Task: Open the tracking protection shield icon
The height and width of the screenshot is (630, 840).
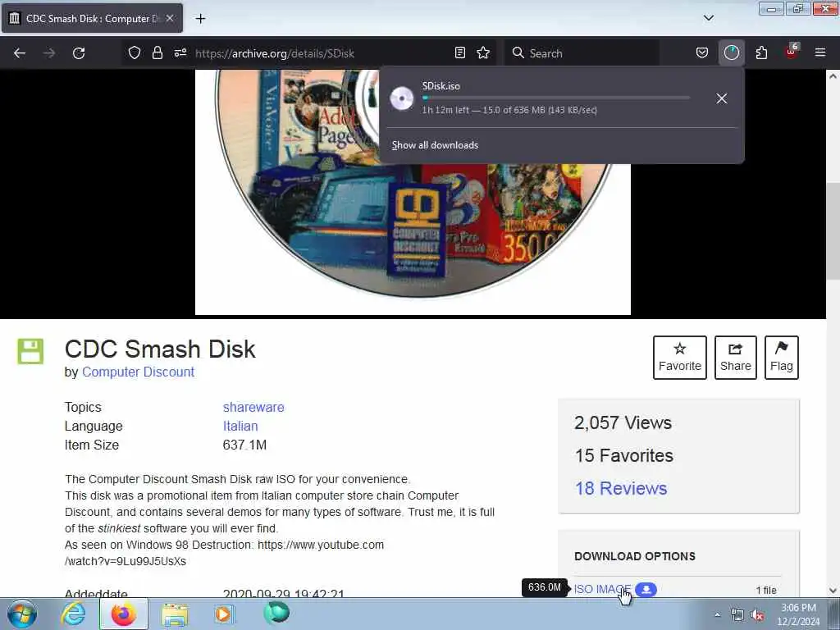Action: 135,52
